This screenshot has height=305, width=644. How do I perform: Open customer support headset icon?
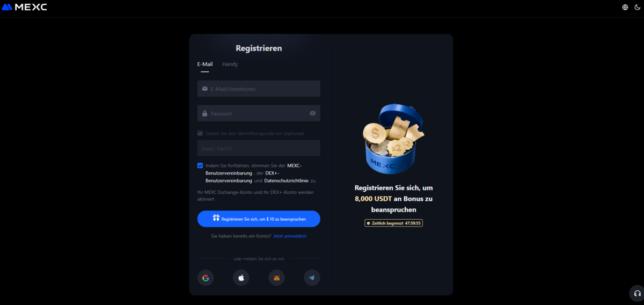(637, 293)
